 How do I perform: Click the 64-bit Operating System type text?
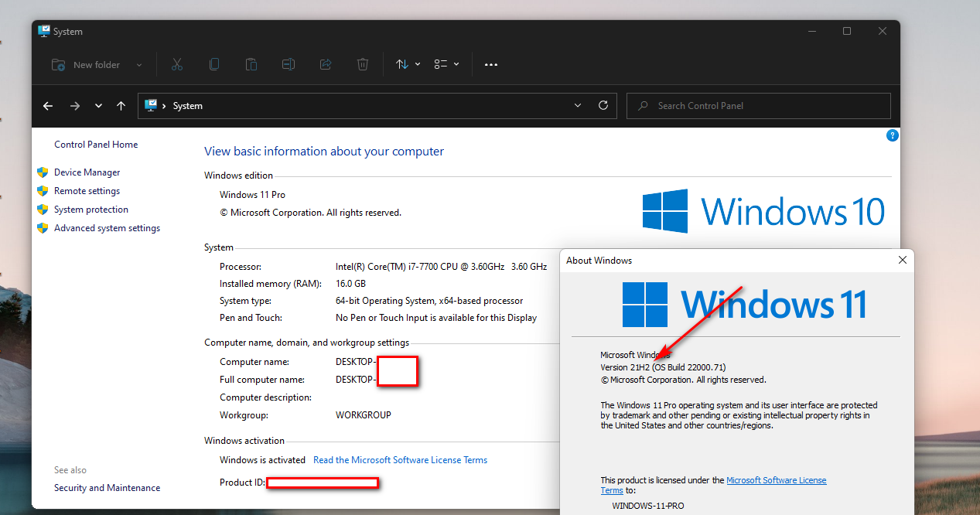(429, 301)
